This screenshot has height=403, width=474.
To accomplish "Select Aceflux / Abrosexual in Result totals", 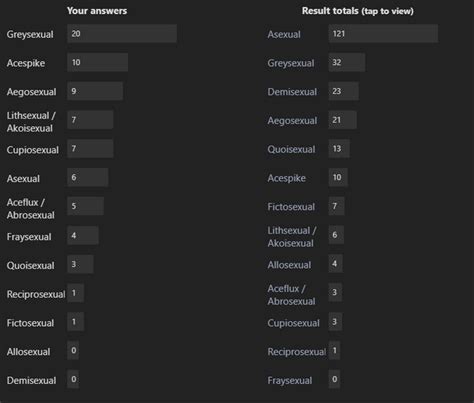I will [x=291, y=295].
